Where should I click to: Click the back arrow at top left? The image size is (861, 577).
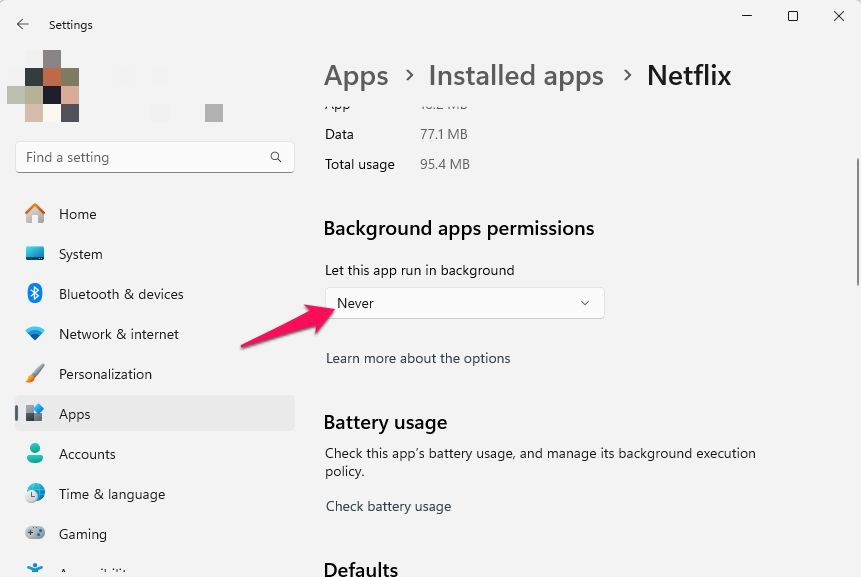click(22, 24)
